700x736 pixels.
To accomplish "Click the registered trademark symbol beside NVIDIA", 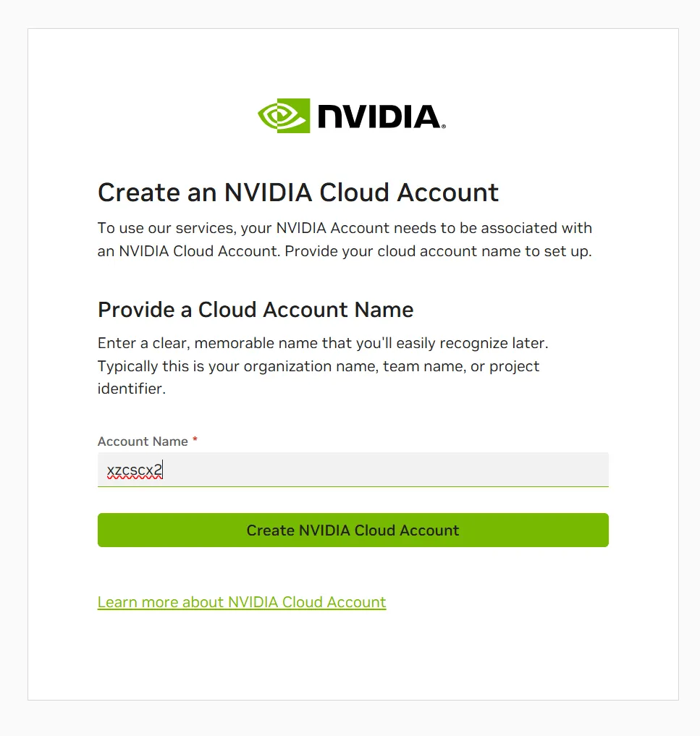I will coord(443,126).
